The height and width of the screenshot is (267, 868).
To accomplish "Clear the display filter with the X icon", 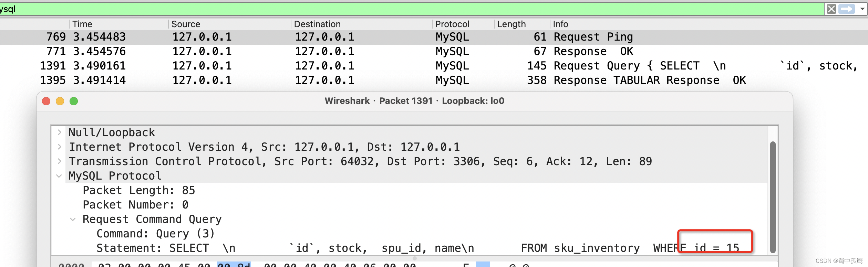I will 831,9.
